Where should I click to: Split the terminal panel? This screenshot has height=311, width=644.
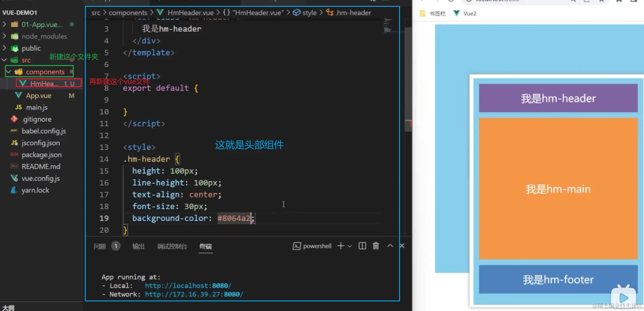click(362, 246)
